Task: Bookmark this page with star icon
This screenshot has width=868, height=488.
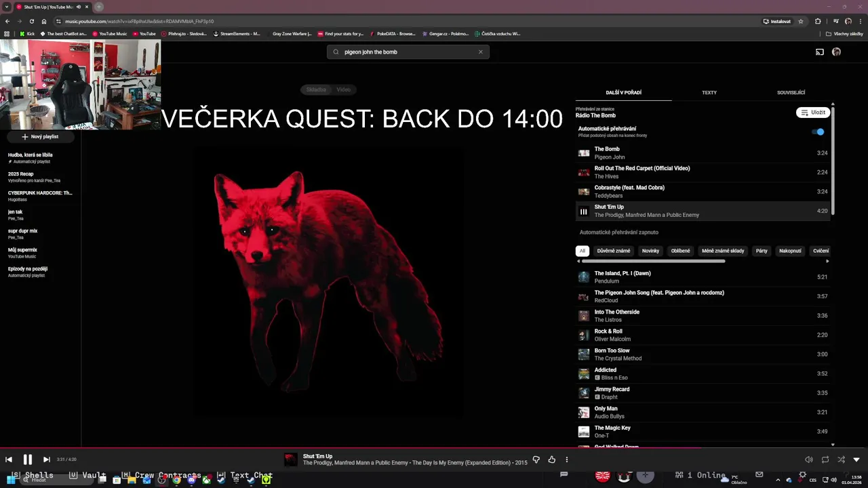Action: pos(801,21)
